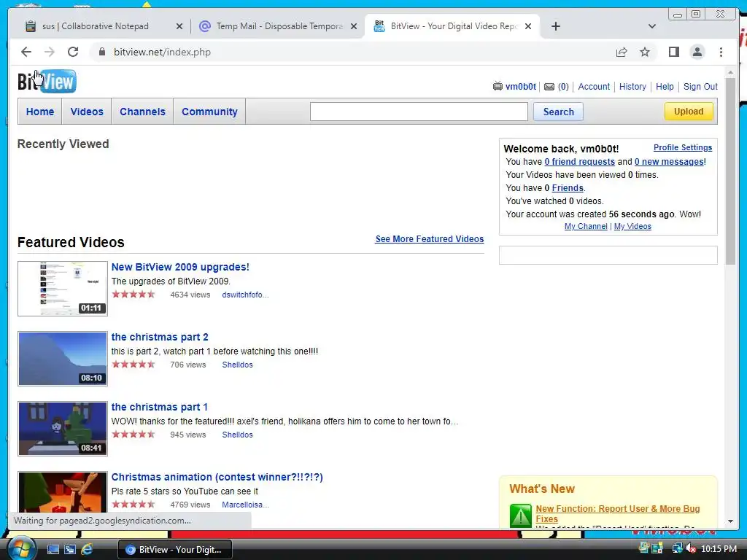Click the yellow Upload button
This screenshot has height=560, width=747.
(689, 112)
